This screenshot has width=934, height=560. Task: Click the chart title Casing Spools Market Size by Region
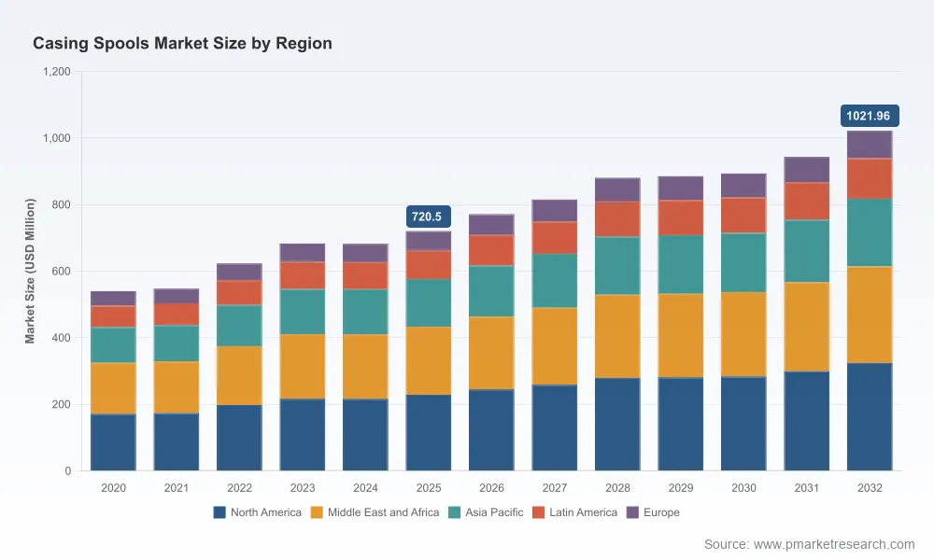click(x=182, y=44)
